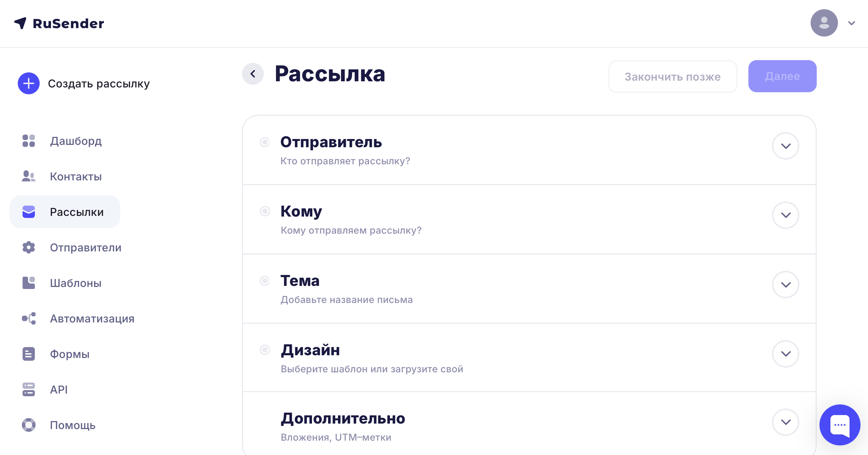Click the Дизайн section heading
The image size is (868, 455).
point(310,350)
